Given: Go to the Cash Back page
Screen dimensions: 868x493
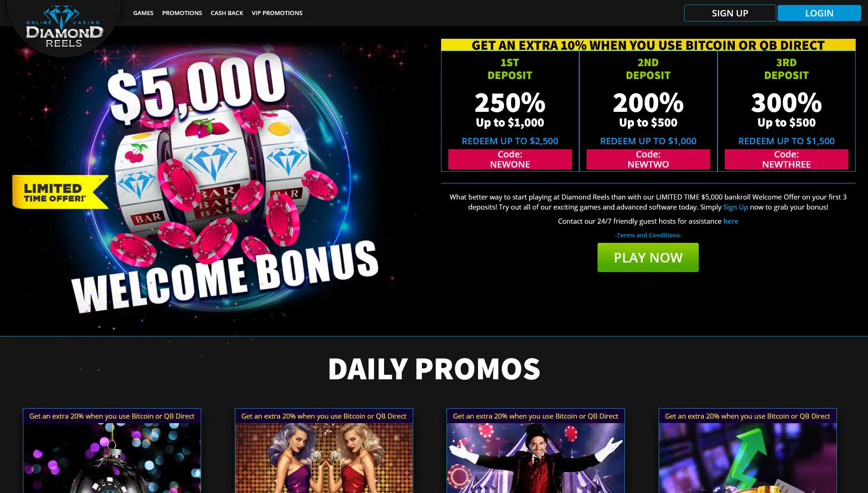Looking at the screenshot, I should 227,13.
